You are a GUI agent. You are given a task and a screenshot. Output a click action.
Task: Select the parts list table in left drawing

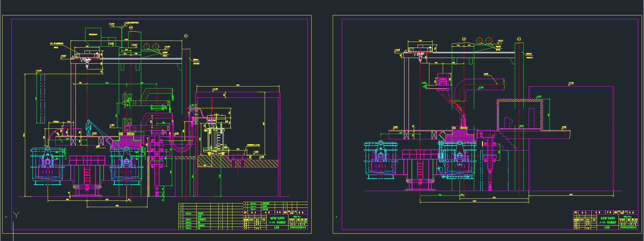(210, 216)
